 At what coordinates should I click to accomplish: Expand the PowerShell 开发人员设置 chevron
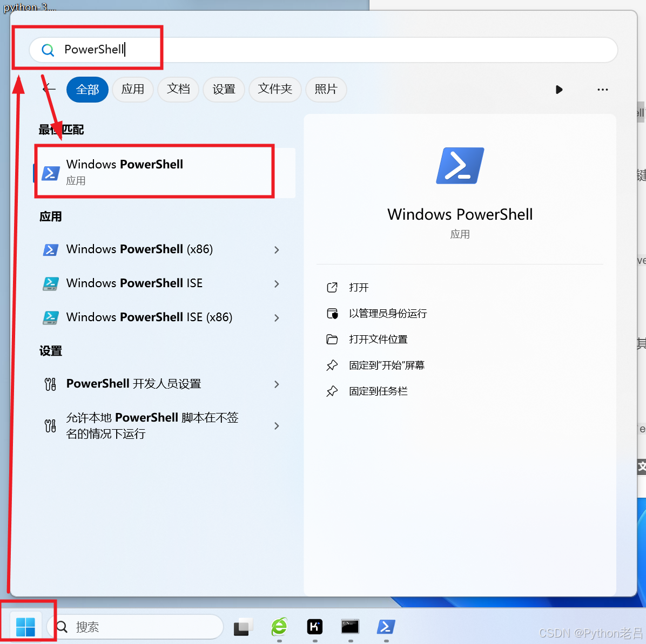click(x=277, y=384)
